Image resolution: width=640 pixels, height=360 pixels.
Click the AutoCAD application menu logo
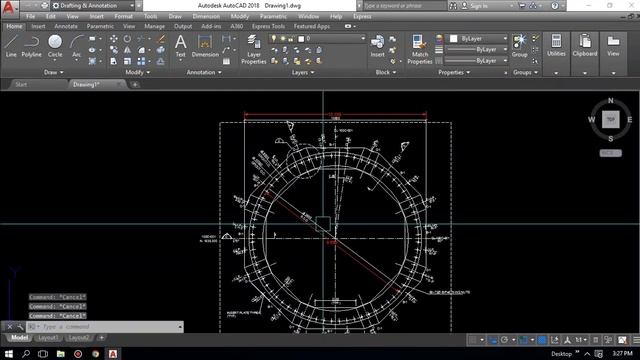[x=9, y=8]
